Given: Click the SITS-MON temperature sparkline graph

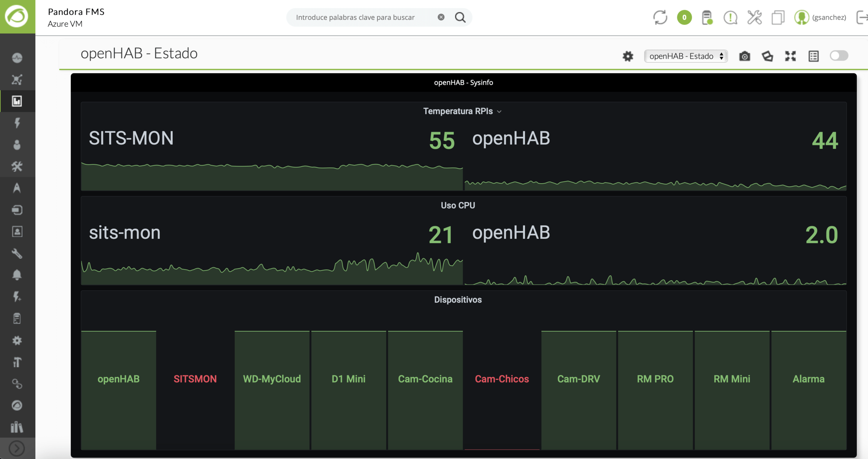Looking at the screenshot, I should click(x=272, y=177).
